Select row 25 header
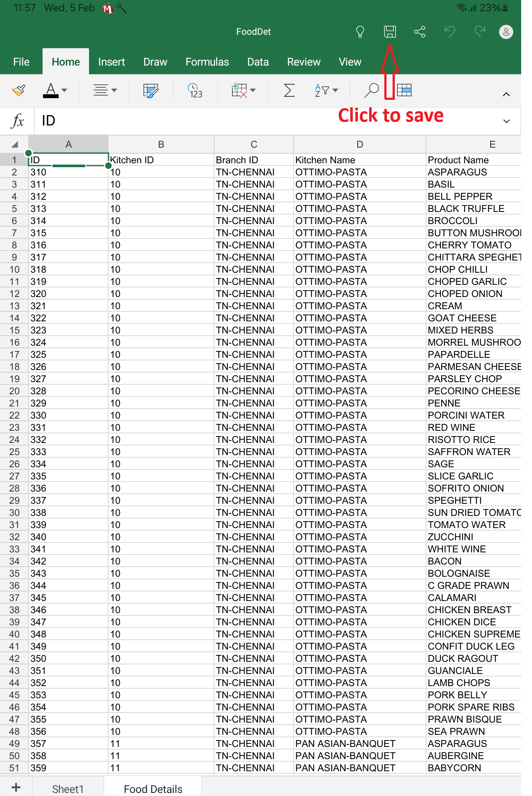The image size is (532, 796). 14,452
